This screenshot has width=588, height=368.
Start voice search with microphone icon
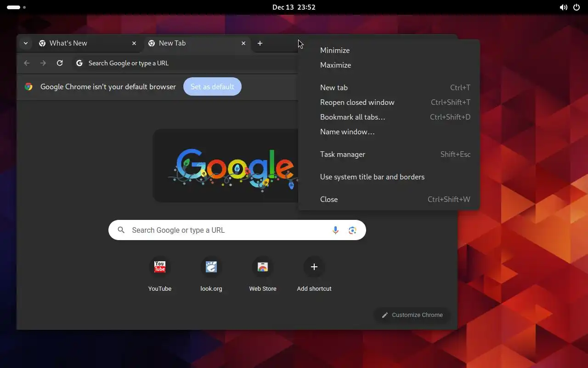coord(335,230)
